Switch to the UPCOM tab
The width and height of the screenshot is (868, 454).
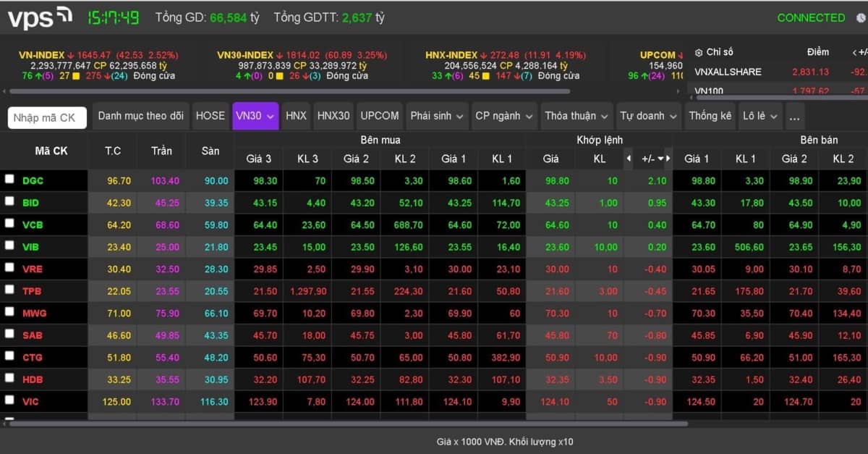[380, 116]
